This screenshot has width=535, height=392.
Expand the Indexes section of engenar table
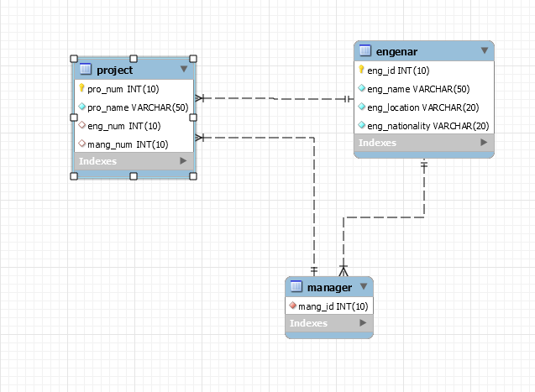484,143
